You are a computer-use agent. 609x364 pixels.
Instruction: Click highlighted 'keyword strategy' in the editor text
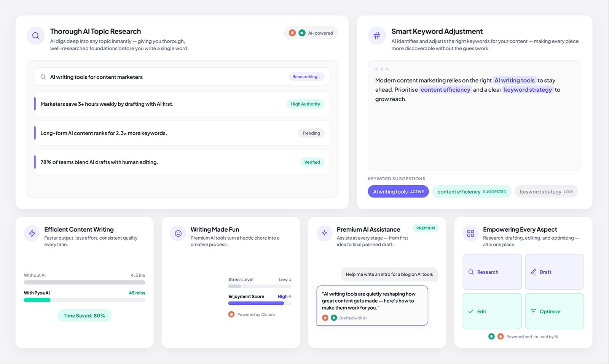(x=528, y=90)
